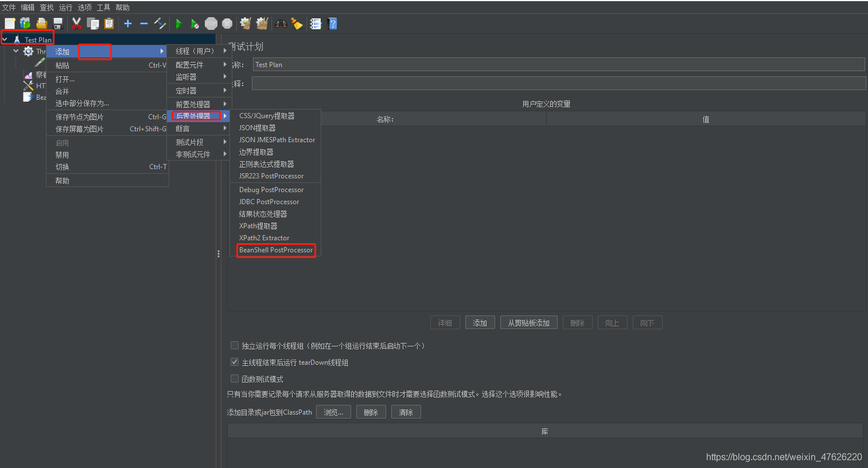Uncheck 主线程结束后运行 tearDown线程组
The height and width of the screenshot is (468, 868).
click(234, 362)
